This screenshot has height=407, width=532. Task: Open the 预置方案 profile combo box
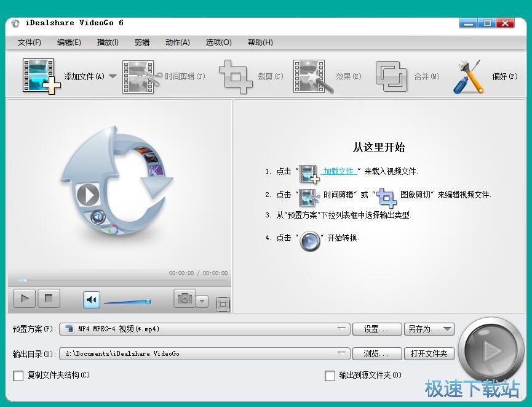click(x=205, y=329)
